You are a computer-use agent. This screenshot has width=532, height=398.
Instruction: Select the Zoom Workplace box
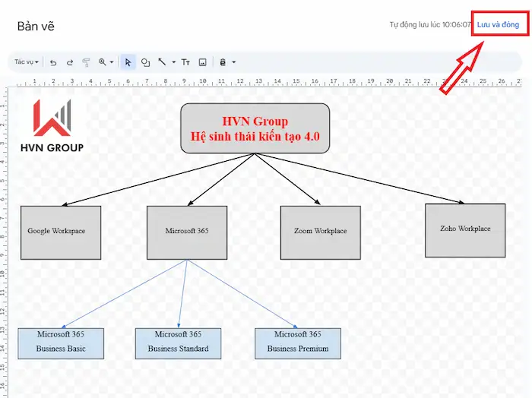321,232
